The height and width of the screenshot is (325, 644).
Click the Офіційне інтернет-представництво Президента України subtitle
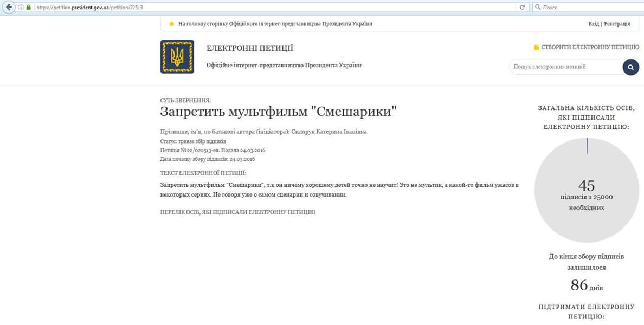pyautogui.click(x=284, y=65)
